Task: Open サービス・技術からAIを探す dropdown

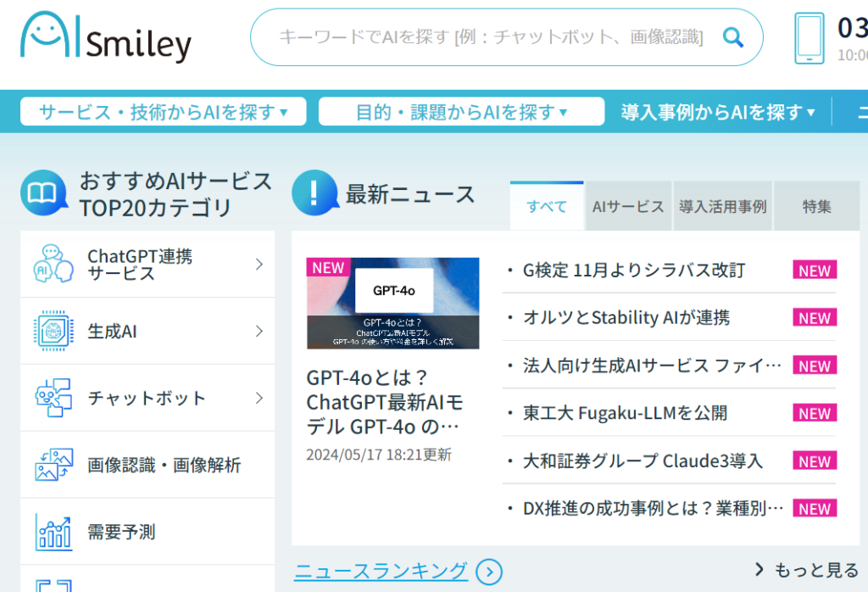Action: (x=164, y=111)
